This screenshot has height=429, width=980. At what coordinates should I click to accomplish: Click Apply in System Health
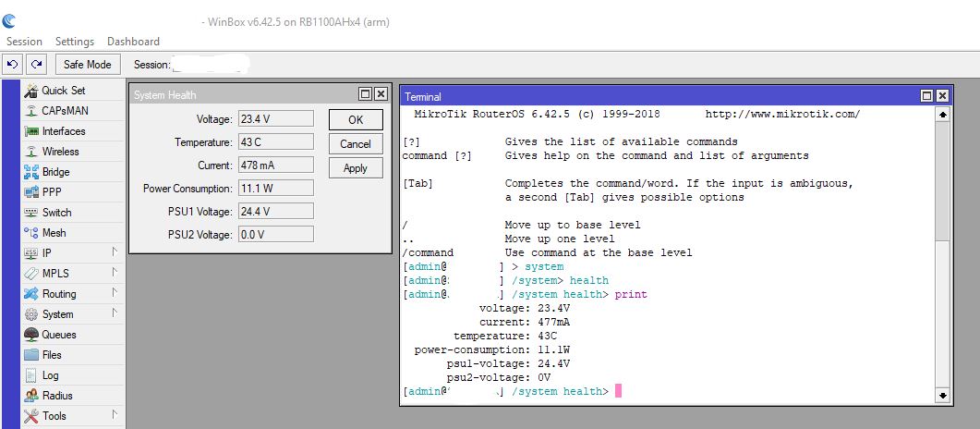click(x=356, y=168)
